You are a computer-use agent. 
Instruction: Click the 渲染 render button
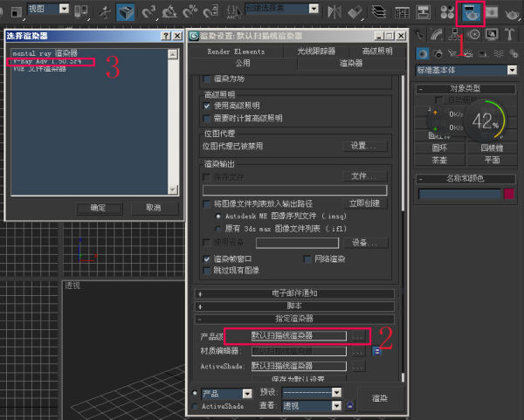378,399
